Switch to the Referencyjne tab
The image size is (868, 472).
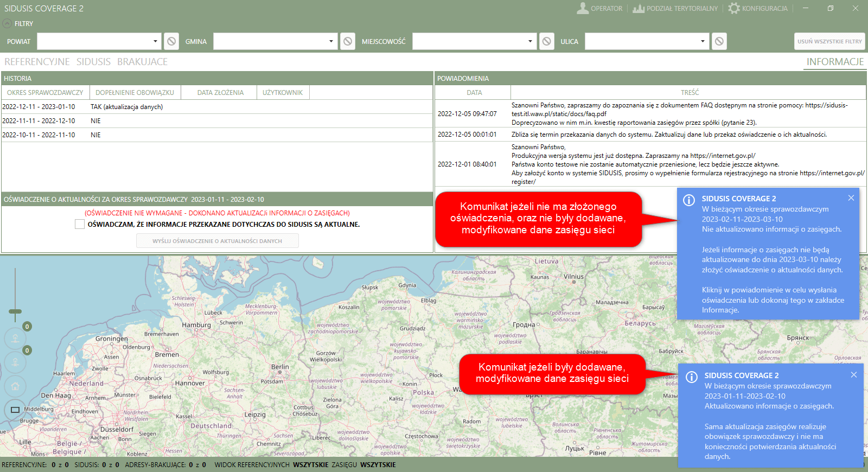coord(37,62)
